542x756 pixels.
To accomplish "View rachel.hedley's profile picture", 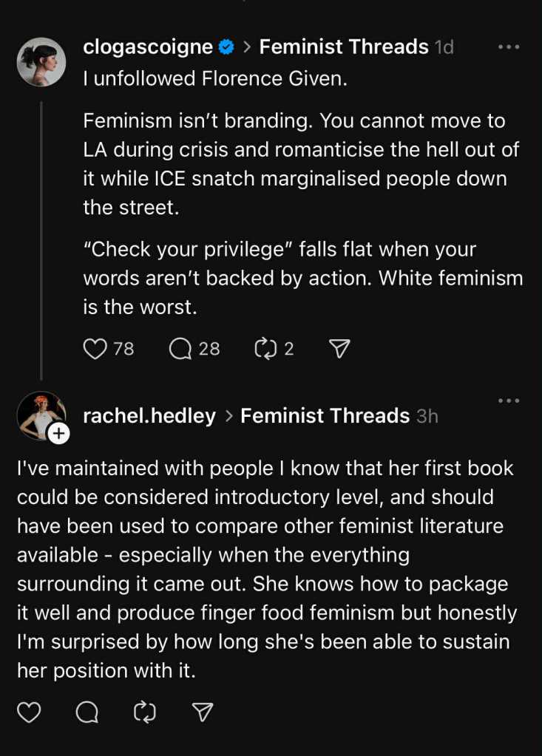I will (40, 415).
